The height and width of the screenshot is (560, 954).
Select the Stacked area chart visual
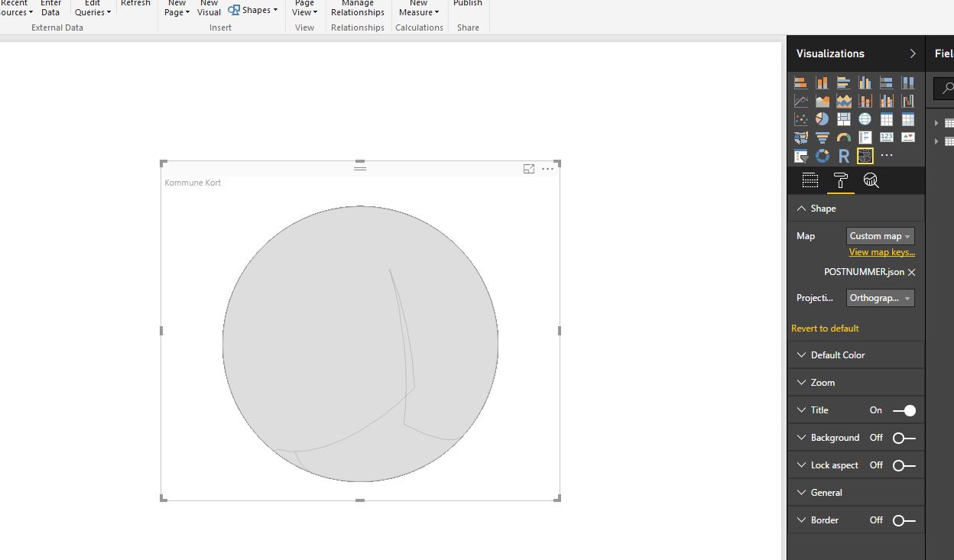click(843, 101)
